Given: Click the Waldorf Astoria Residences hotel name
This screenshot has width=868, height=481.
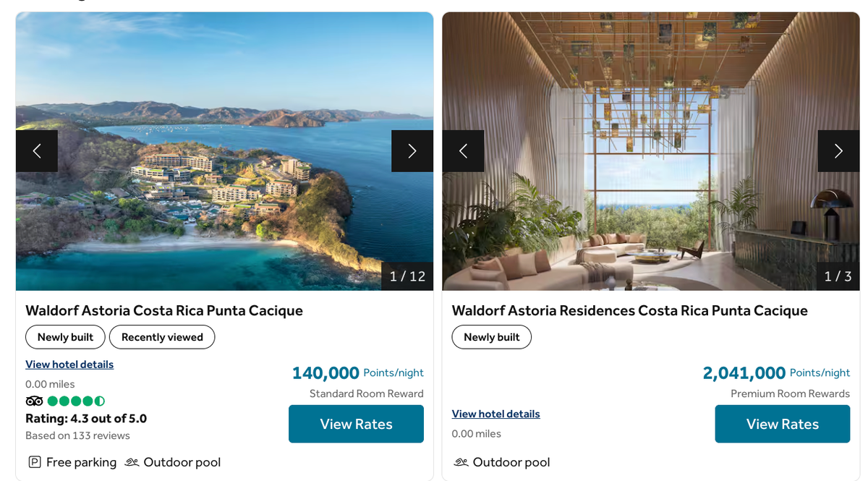Looking at the screenshot, I should (x=629, y=310).
